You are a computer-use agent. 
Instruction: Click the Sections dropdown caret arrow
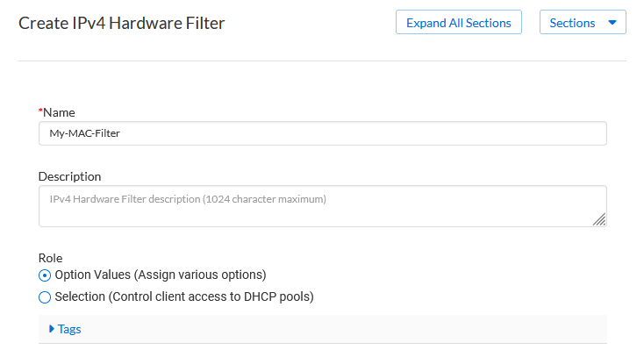point(612,23)
